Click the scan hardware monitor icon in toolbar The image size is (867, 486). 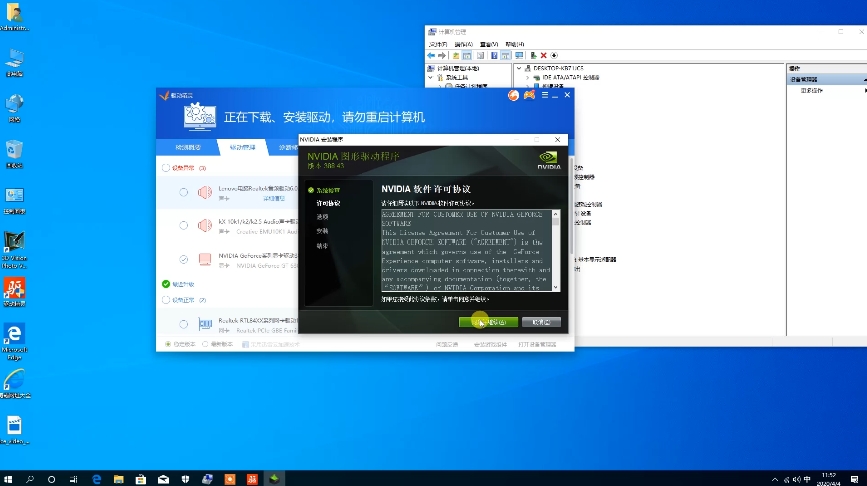click(x=519, y=55)
